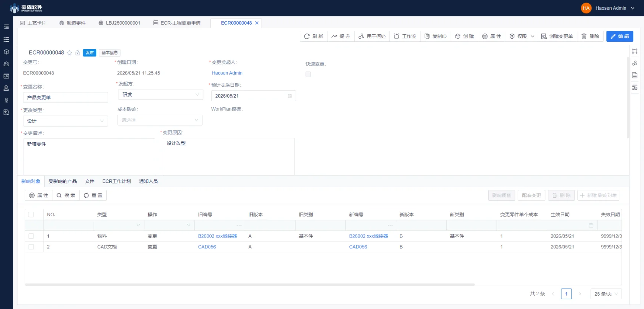Open the 成本影响 dropdown
The image size is (644, 309).
point(160,120)
